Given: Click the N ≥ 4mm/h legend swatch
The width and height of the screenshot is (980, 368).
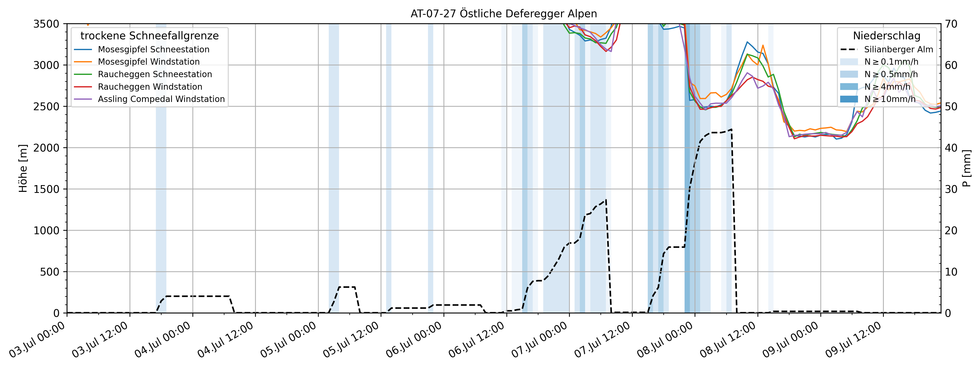Looking at the screenshot, I should pos(849,87).
